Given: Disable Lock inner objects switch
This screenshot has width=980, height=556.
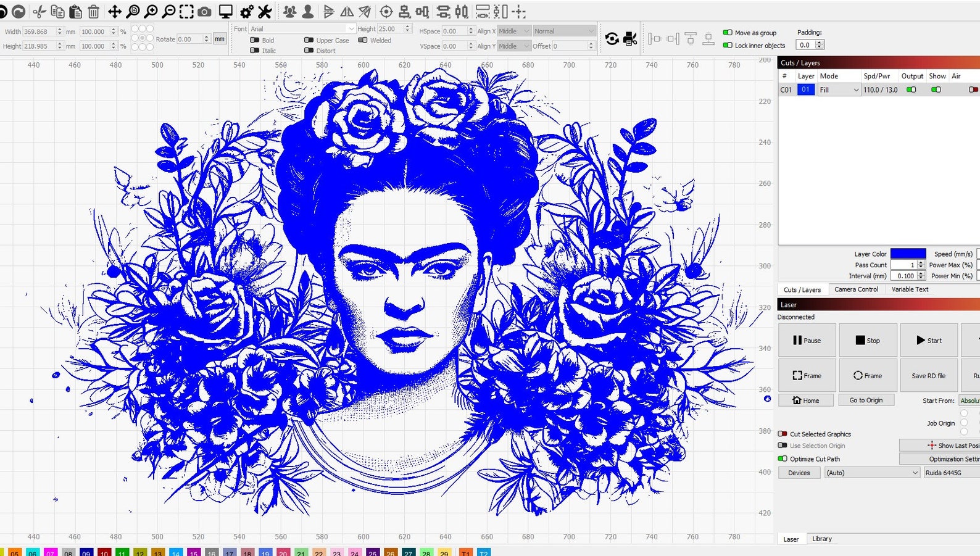Looking at the screenshot, I should (x=728, y=45).
